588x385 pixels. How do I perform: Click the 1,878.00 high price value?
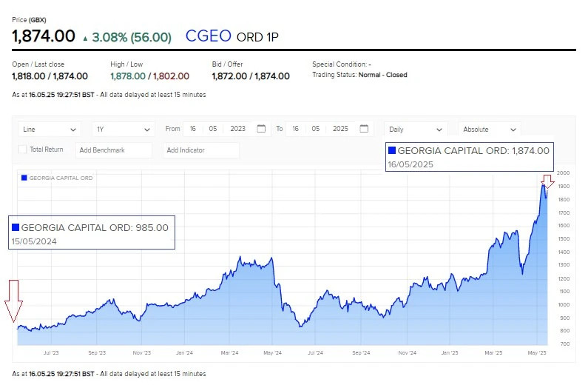(x=128, y=76)
